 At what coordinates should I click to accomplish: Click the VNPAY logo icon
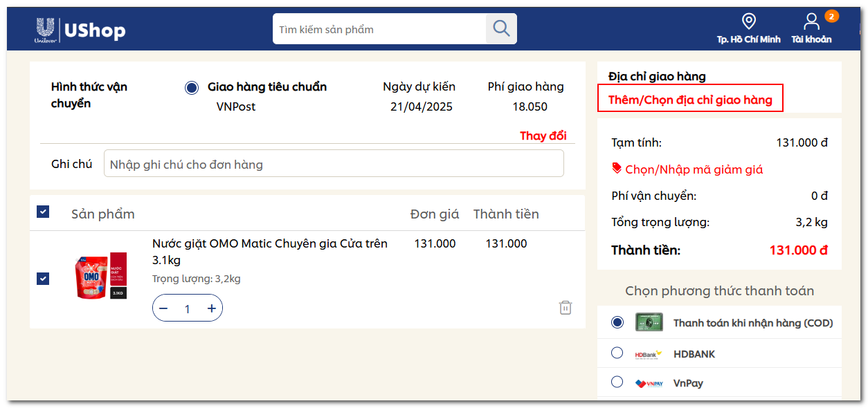(649, 383)
